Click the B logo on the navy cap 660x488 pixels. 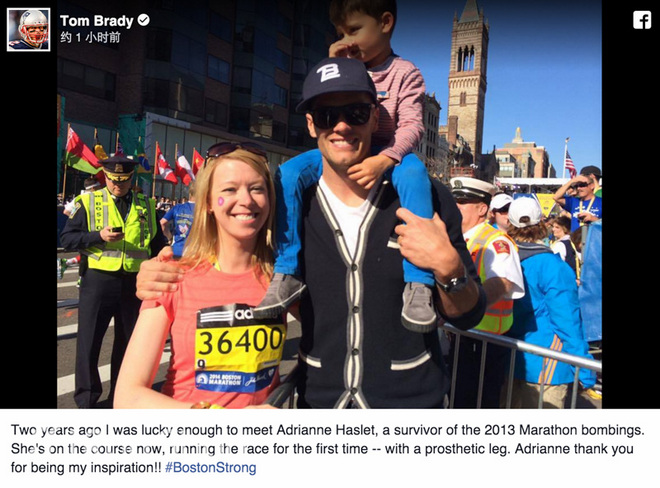pyautogui.click(x=328, y=72)
